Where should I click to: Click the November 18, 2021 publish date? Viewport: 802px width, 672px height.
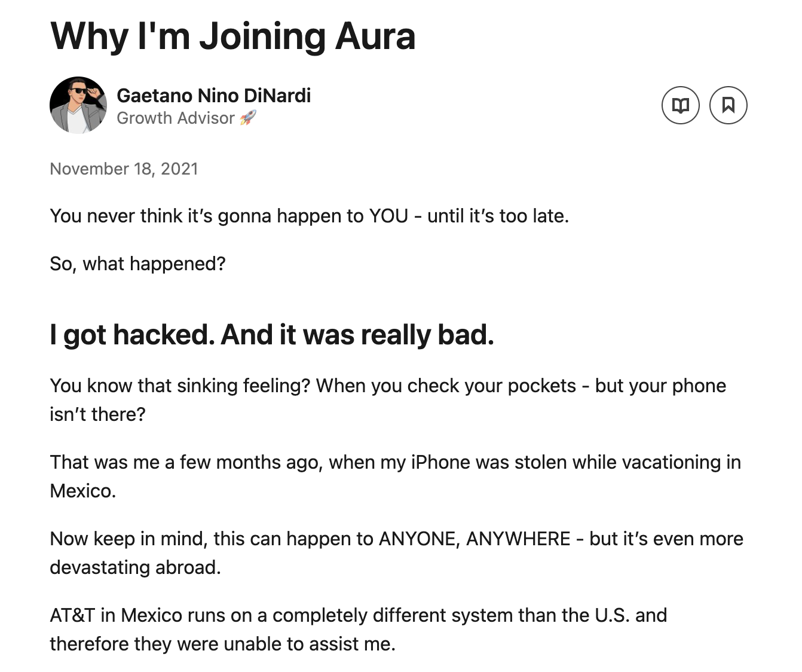(124, 169)
